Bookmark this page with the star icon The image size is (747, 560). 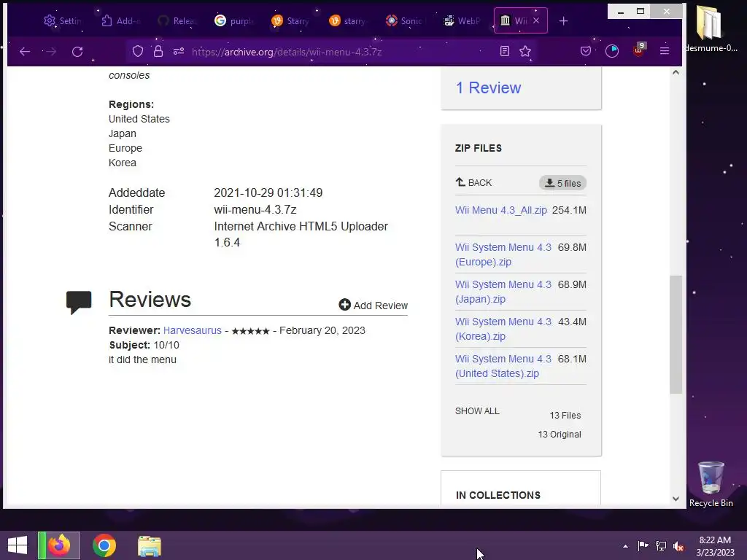525,52
